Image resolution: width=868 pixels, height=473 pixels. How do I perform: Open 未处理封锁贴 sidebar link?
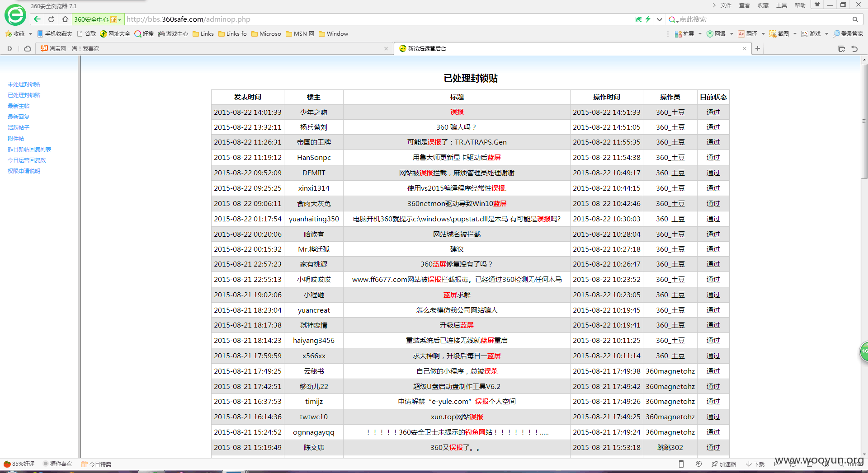(24, 84)
